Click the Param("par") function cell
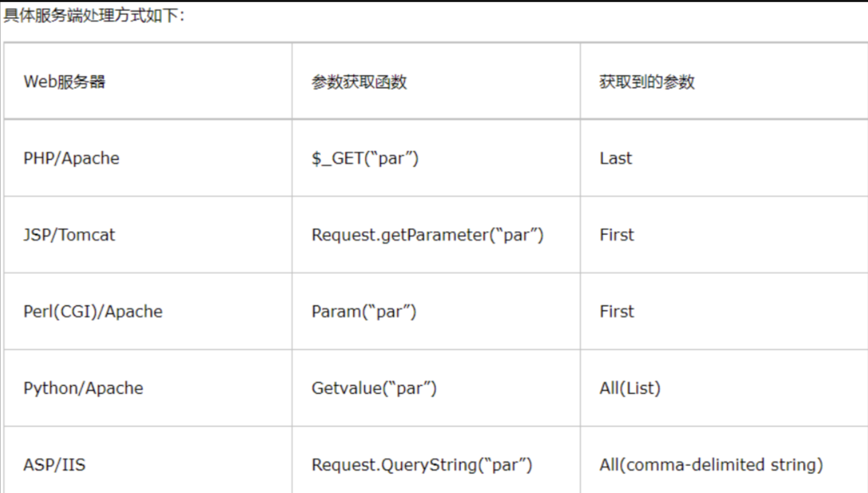The height and width of the screenshot is (493, 868). pos(364,312)
